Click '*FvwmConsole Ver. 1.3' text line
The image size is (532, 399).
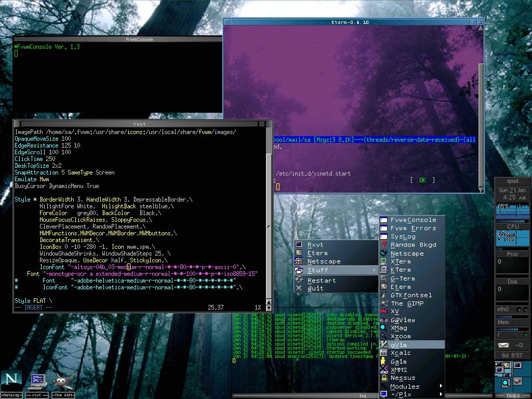[47, 47]
